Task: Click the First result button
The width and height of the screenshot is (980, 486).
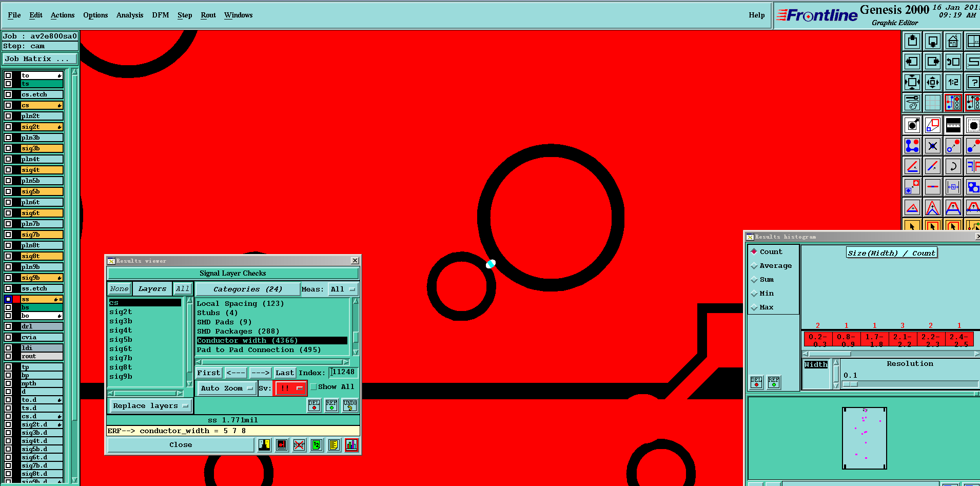Action: coord(208,373)
